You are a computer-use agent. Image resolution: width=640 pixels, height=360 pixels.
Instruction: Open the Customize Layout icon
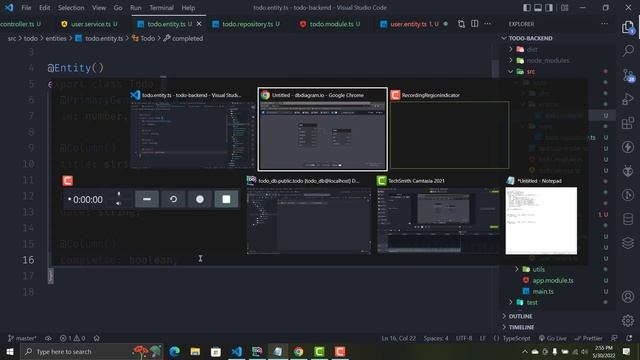click(564, 8)
